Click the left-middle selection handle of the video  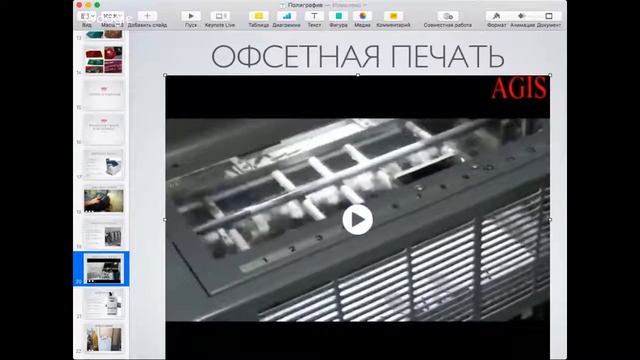[165, 220]
